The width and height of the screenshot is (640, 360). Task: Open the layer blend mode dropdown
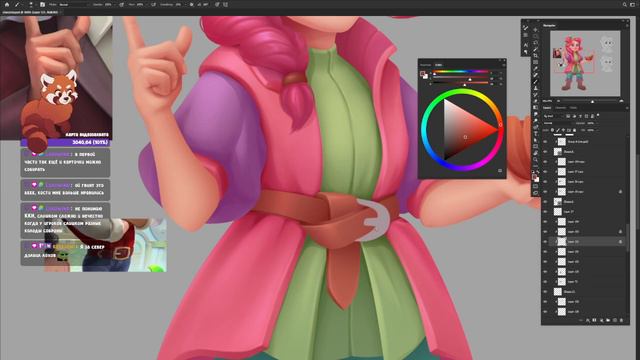click(x=557, y=123)
